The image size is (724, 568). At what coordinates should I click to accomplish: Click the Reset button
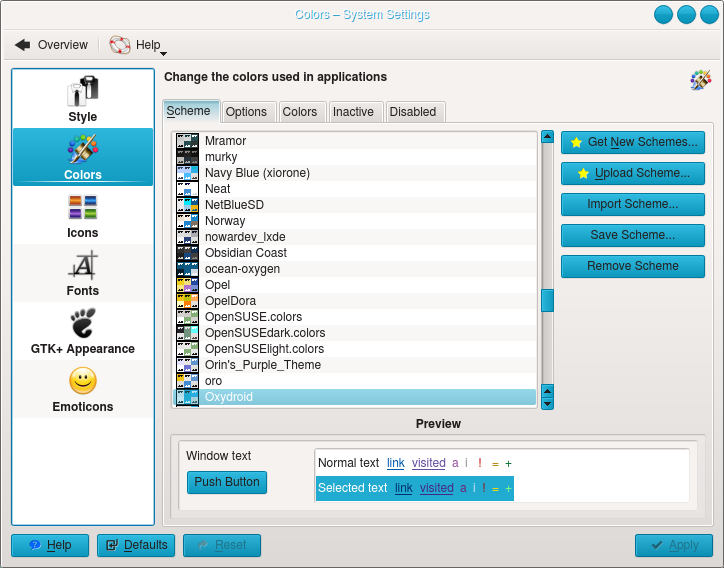click(x=222, y=545)
